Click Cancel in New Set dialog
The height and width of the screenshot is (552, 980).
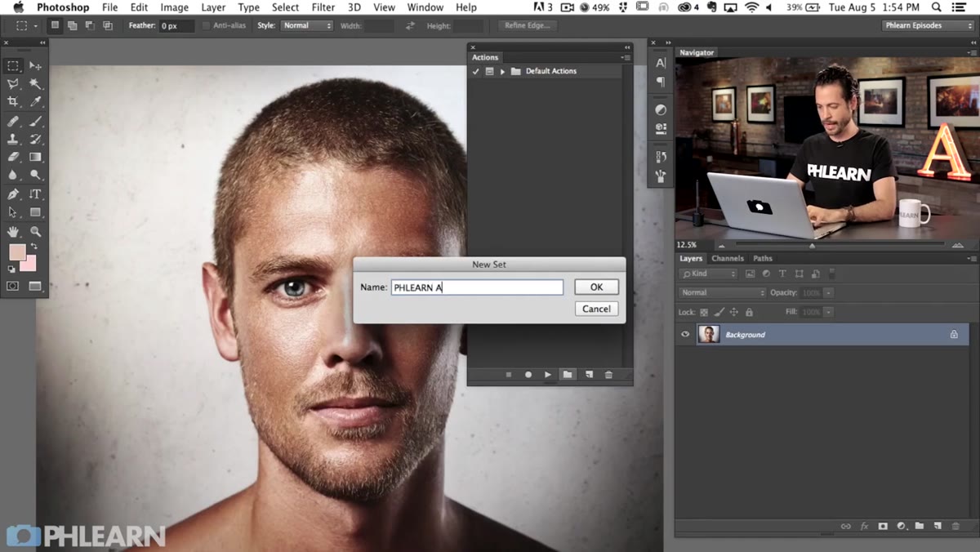coord(596,309)
